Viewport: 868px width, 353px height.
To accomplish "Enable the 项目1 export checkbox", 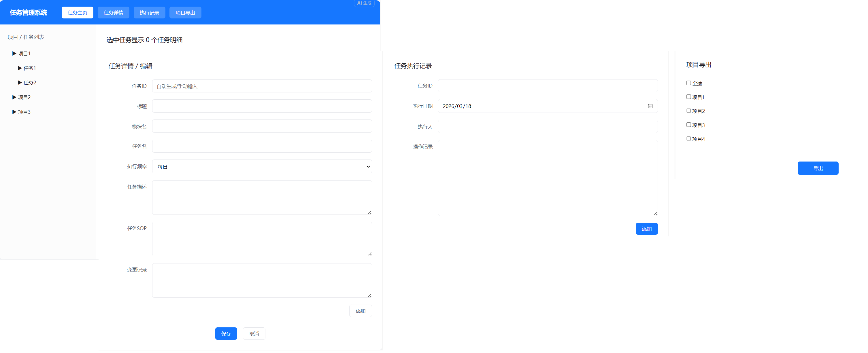I will pyautogui.click(x=688, y=97).
